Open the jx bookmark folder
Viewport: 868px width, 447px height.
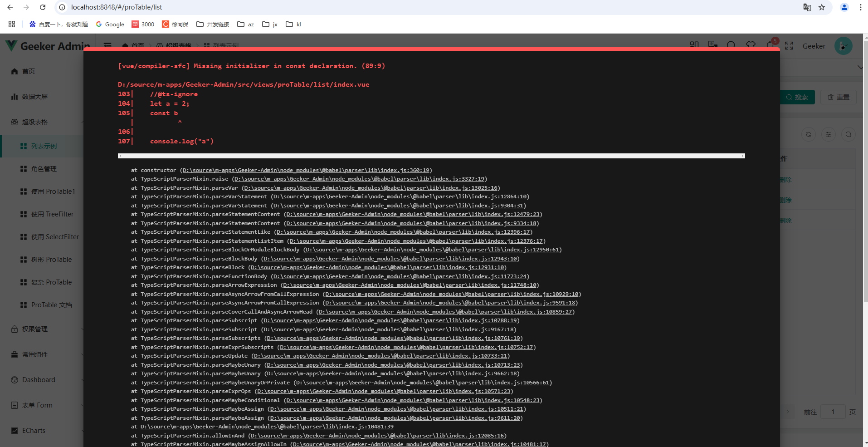(x=270, y=24)
